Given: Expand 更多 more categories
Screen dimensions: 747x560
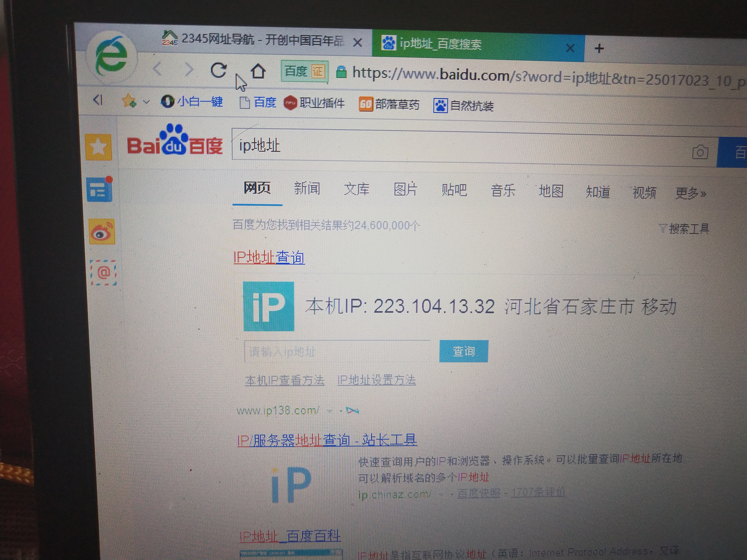Looking at the screenshot, I should pyautogui.click(x=690, y=193).
